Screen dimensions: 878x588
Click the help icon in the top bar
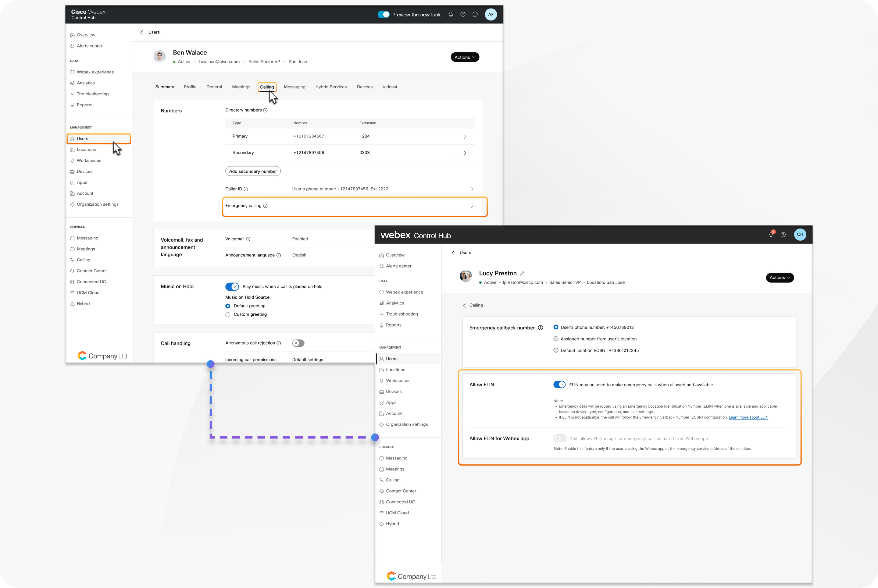(x=463, y=14)
